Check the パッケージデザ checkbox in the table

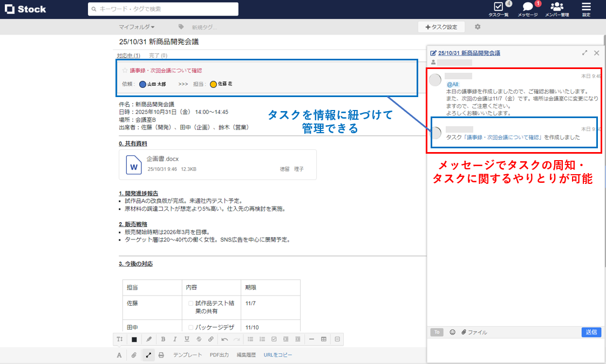[189, 327]
